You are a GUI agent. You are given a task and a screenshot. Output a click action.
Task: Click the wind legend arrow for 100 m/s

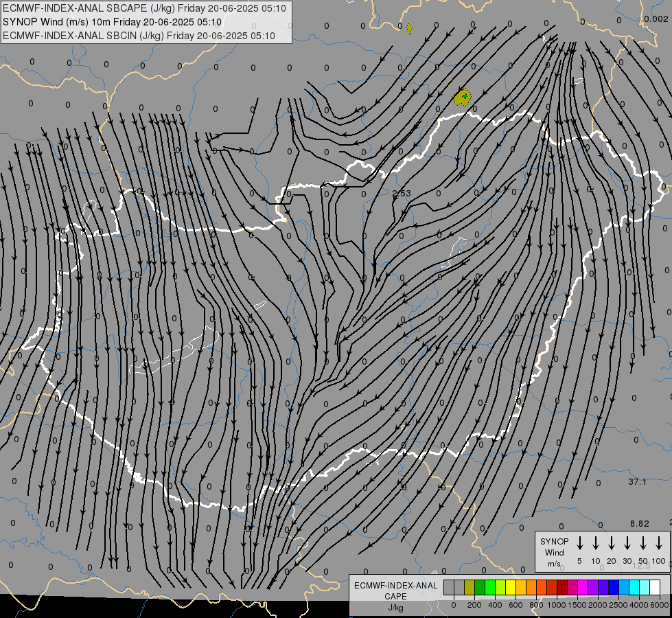click(659, 543)
